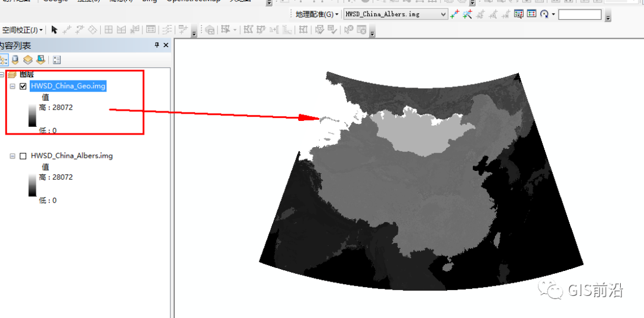Click the Select Topology icon
Viewport: 644px width, 318px height.
point(210,30)
